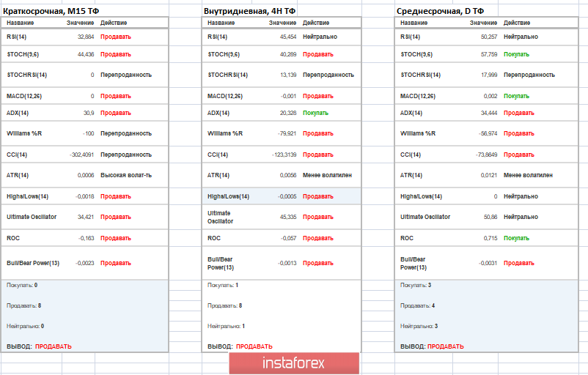588x375 pixels.
Task: Click 'Продавать: 4' summary in D table
Action: coord(417,305)
